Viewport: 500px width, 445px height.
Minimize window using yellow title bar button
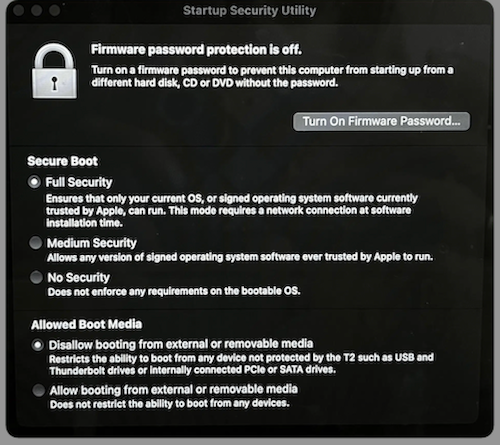point(36,10)
